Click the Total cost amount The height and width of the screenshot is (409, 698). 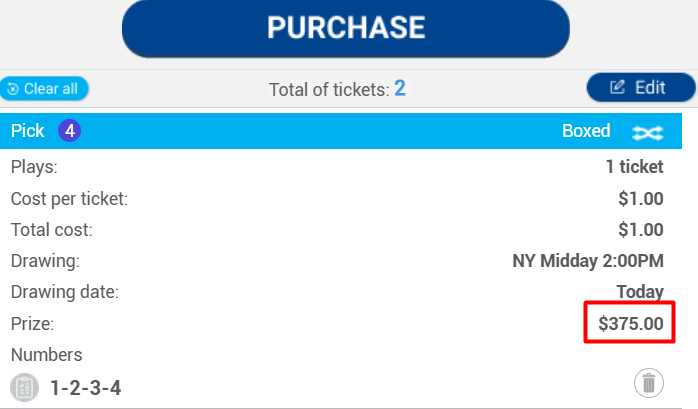640,230
